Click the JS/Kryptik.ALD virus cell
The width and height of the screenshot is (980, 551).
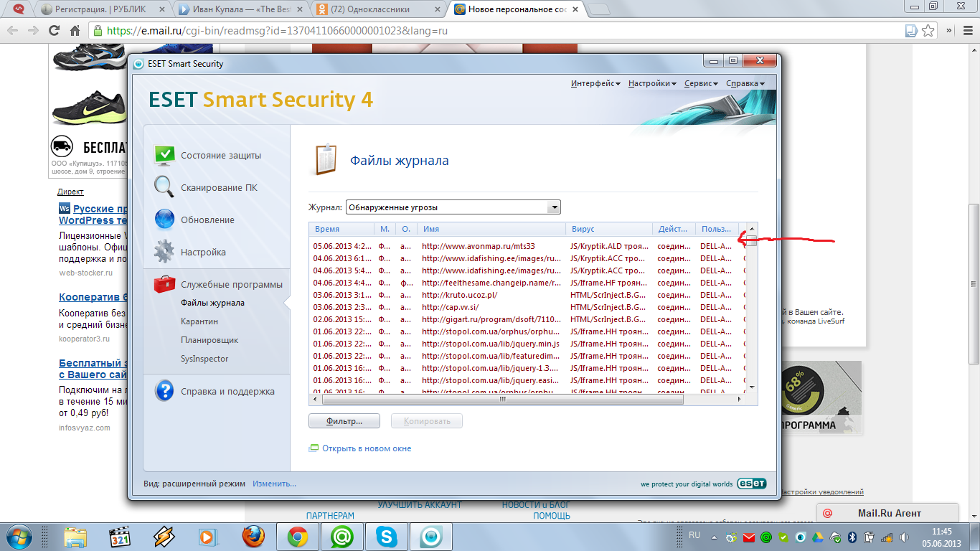tap(609, 246)
